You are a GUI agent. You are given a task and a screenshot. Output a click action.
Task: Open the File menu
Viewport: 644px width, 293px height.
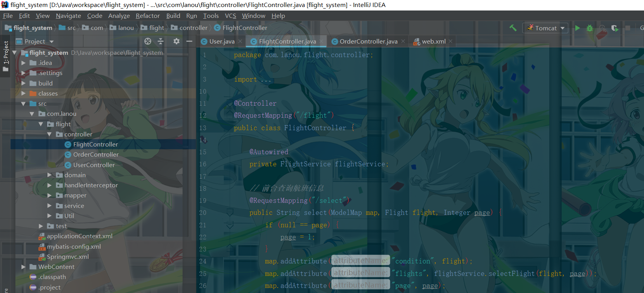tap(8, 16)
